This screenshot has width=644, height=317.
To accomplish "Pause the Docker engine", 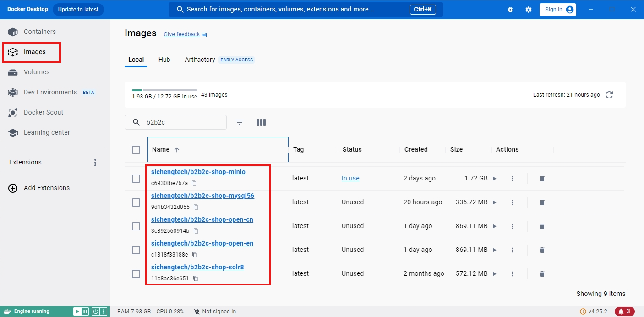I will click(85, 312).
